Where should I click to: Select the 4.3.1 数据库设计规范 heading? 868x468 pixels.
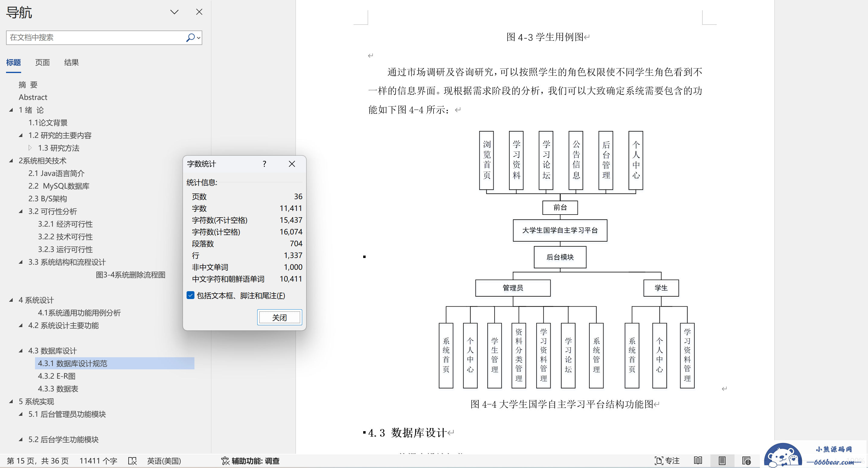[114, 363]
